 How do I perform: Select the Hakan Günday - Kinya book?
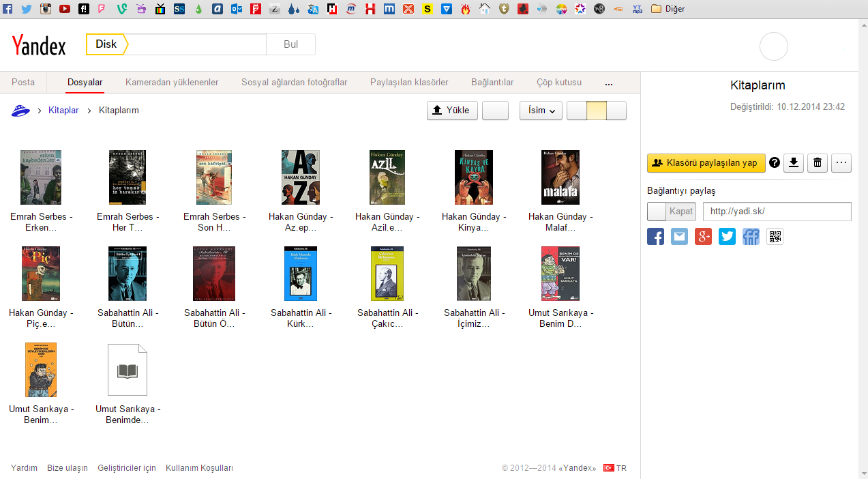[x=474, y=192]
